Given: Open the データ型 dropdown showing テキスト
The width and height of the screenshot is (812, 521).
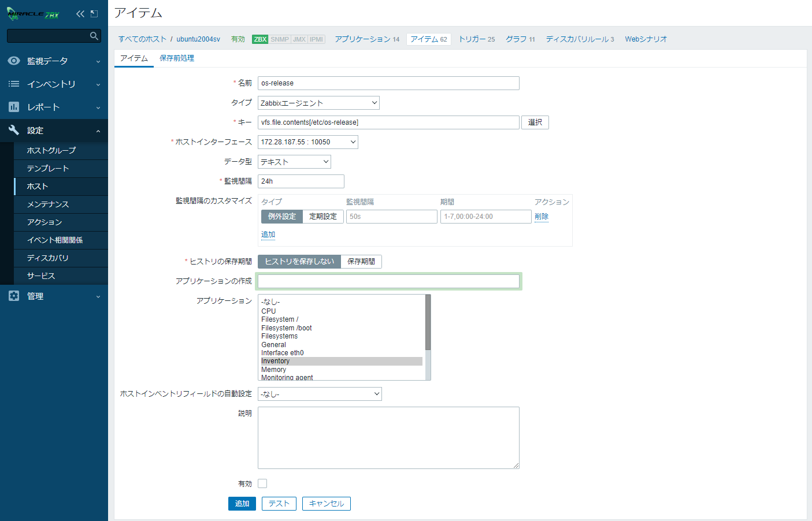Looking at the screenshot, I should point(294,162).
